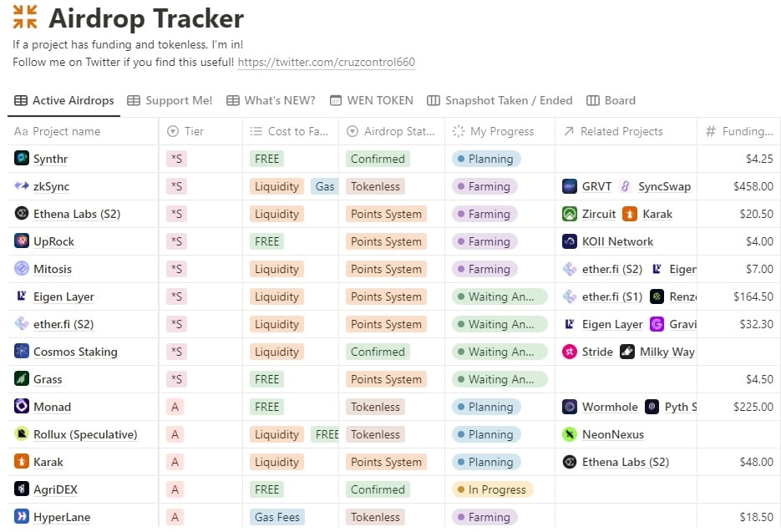Image resolution: width=781 pixels, height=532 pixels.
Task: Click the Farming progress tag for zkSync
Action: tap(484, 186)
